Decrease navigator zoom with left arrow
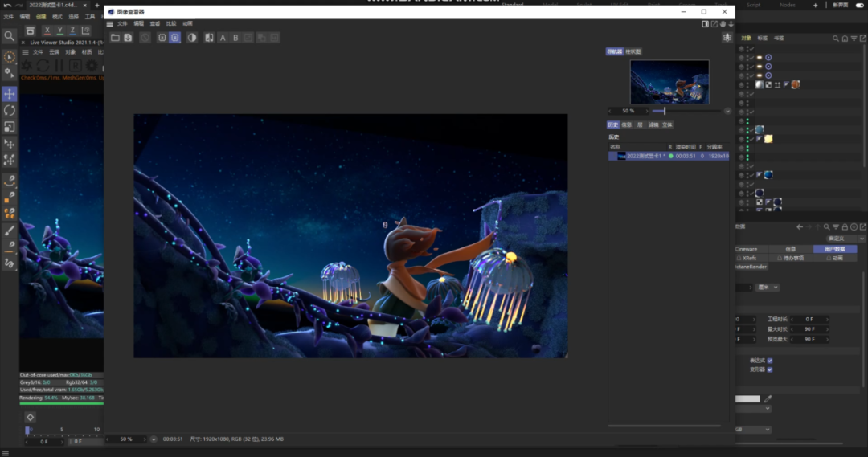This screenshot has width=868, height=457. pos(610,111)
